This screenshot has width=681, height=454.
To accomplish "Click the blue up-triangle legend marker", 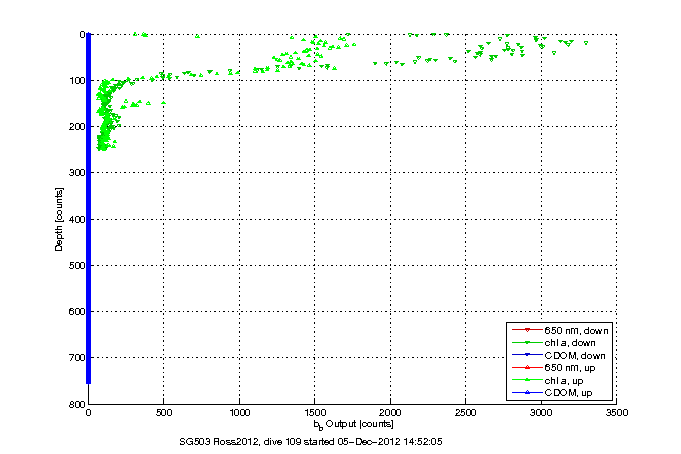I will point(527,392).
